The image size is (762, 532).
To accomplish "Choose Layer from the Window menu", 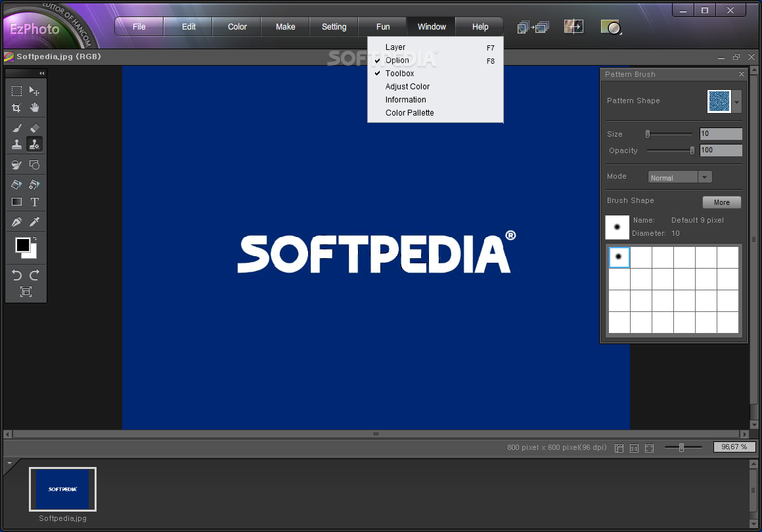I will (436, 47).
